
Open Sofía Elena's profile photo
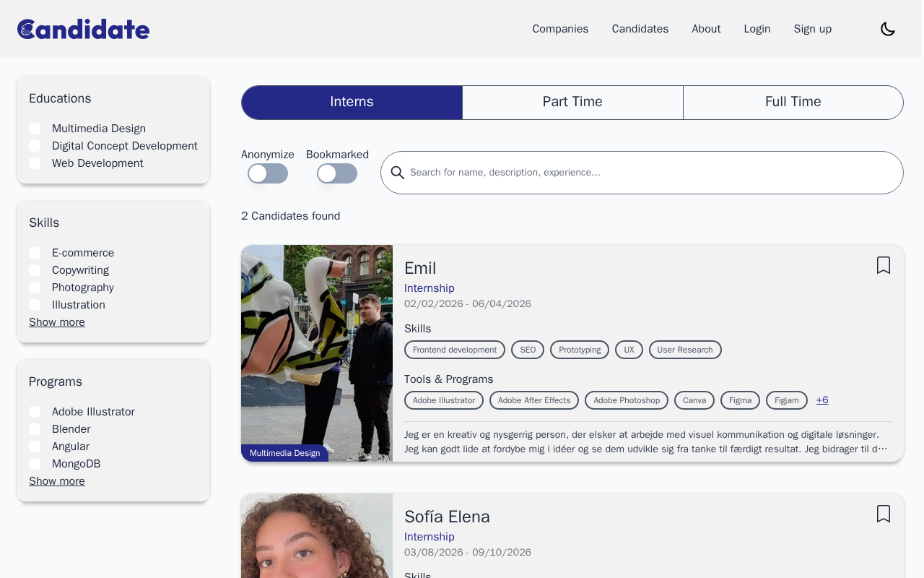317,536
